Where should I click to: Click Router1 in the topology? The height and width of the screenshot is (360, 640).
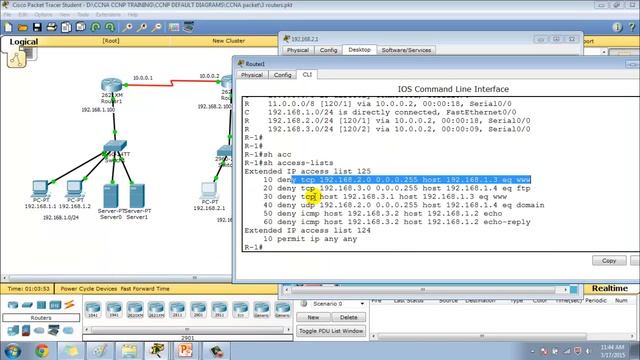[x=111, y=85]
